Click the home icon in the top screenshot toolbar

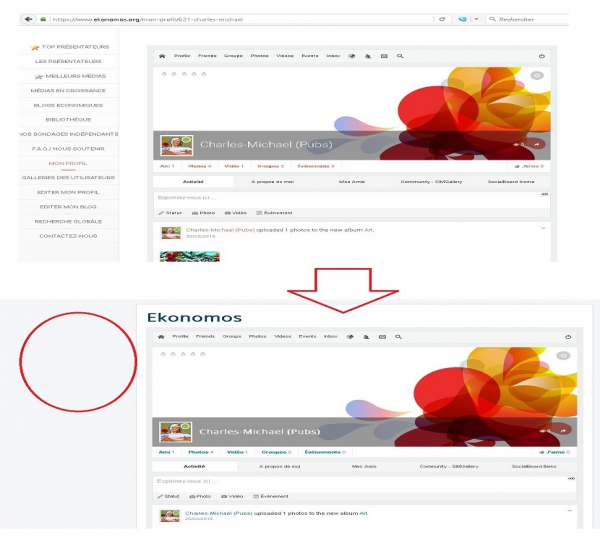(x=162, y=56)
